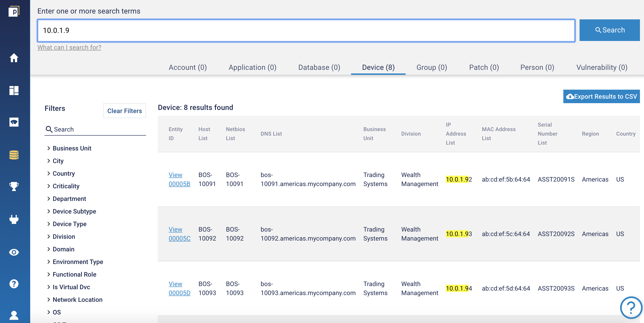Select IP address 10.0.1.93 cell
The image size is (644, 323).
click(x=459, y=234)
